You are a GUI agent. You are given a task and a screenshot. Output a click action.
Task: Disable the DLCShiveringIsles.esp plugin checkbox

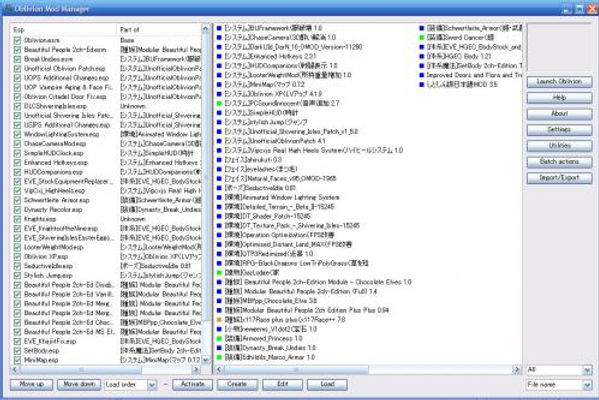click(x=17, y=106)
